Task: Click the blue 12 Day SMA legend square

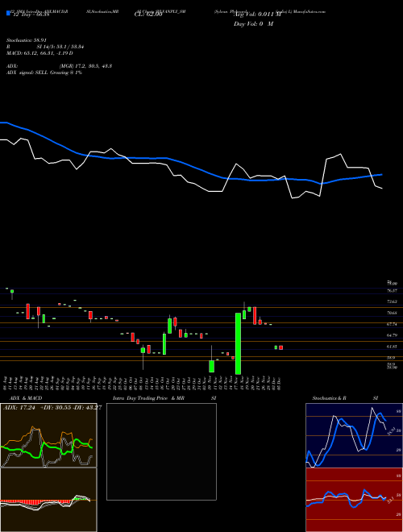Action: click(8, 14)
